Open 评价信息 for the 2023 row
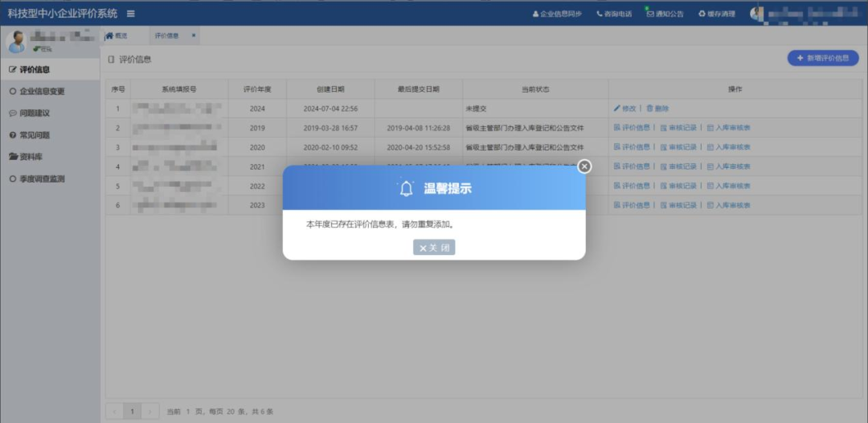The width and height of the screenshot is (868, 423). coord(633,205)
